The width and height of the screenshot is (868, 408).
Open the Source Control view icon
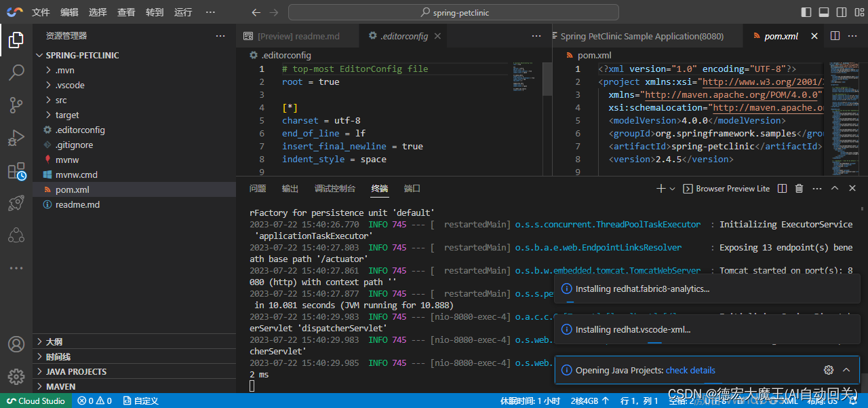(x=16, y=105)
